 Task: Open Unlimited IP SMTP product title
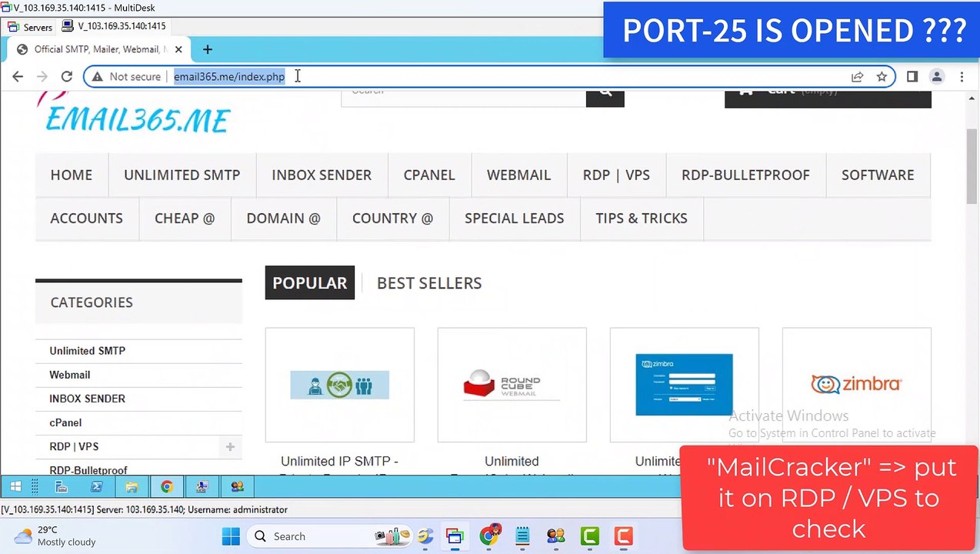click(339, 462)
